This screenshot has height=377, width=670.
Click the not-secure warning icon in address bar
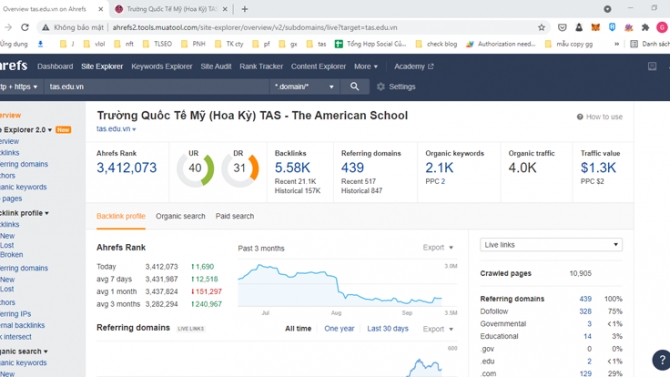(x=45, y=27)
